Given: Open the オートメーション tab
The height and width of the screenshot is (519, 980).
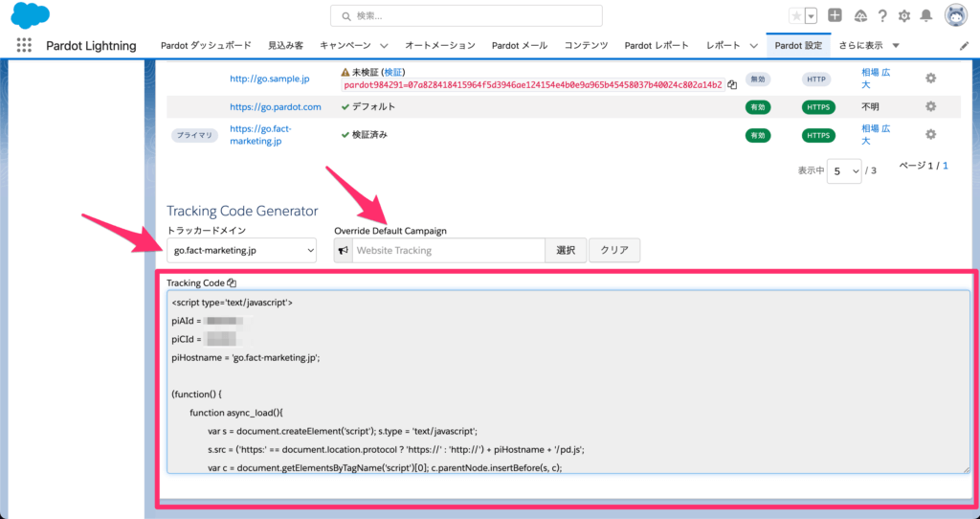Looking at the screenshot, I should coord(440,46).
